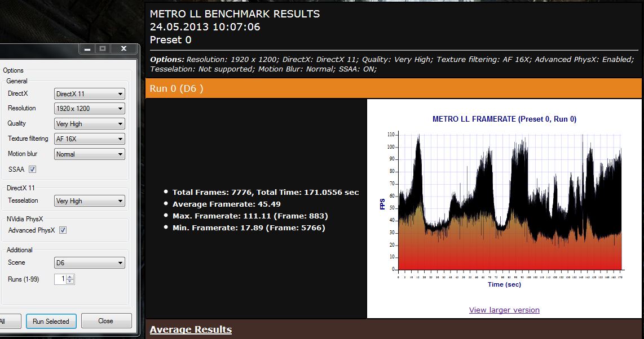The image size is (644, 339).
Task: Click the partially visible All button
Action: click(10, 322)
